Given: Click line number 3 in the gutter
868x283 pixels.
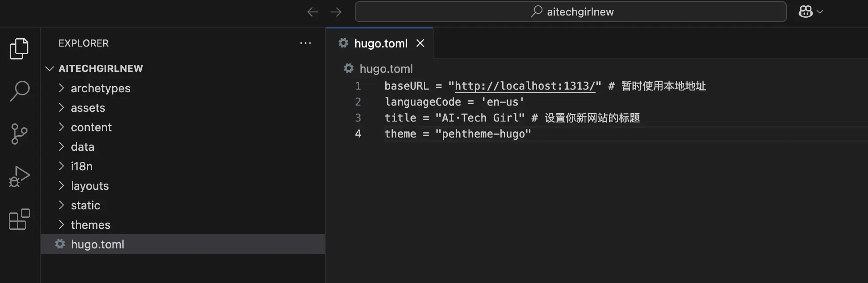Looking at the screenshot, I should pos(358,118).
